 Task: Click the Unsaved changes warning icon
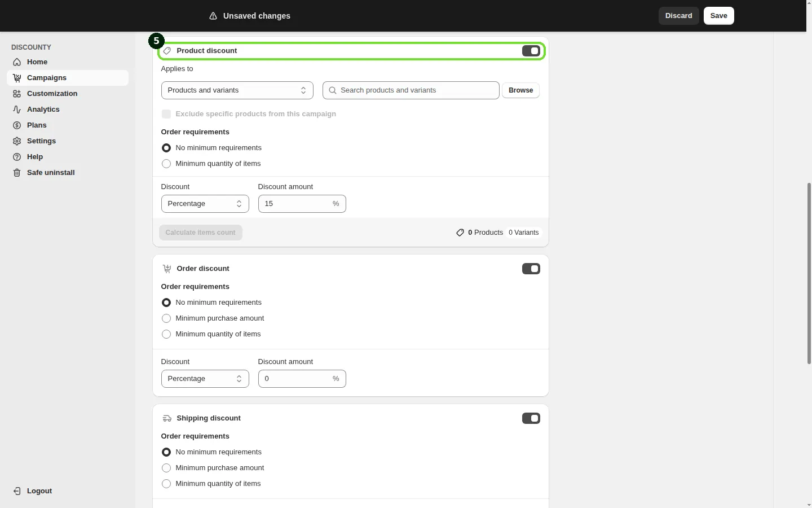(213, 16)
